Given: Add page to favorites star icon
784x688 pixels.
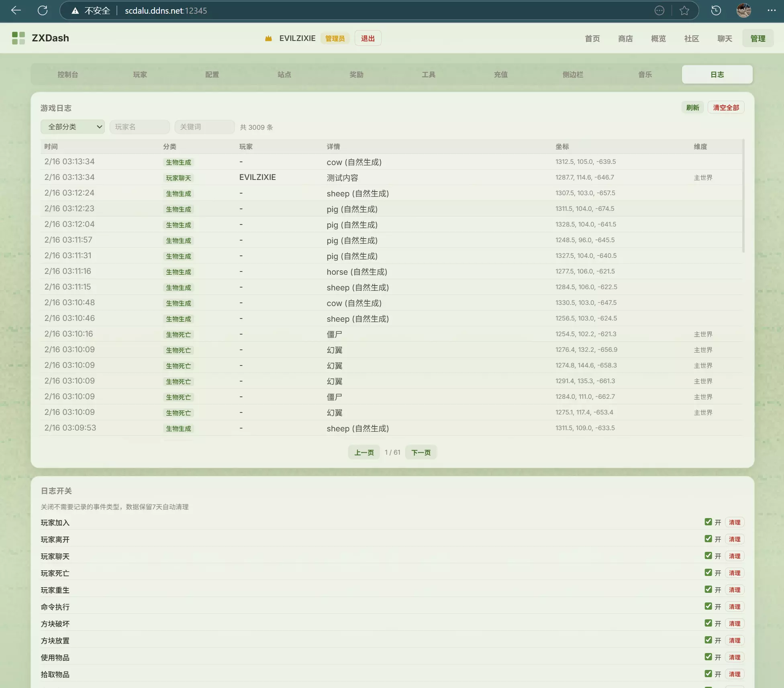Looking at the screenshot, I should [684, 11].
